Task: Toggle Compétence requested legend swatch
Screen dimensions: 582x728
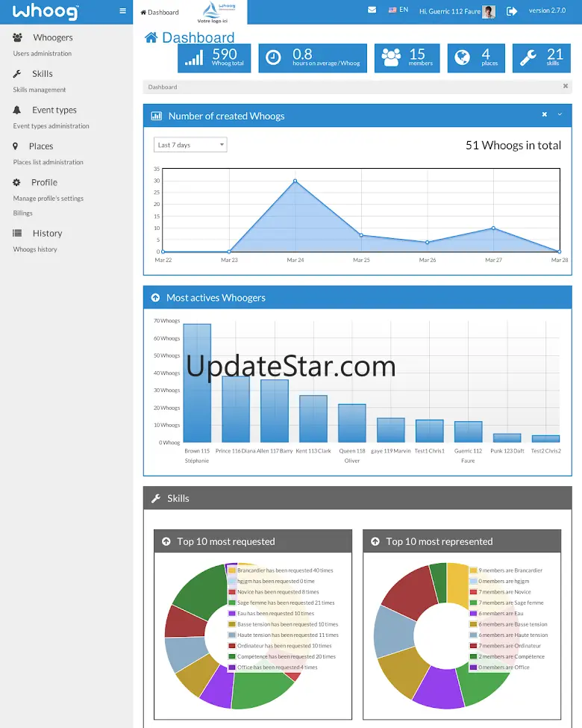Action: coord(231,656)
